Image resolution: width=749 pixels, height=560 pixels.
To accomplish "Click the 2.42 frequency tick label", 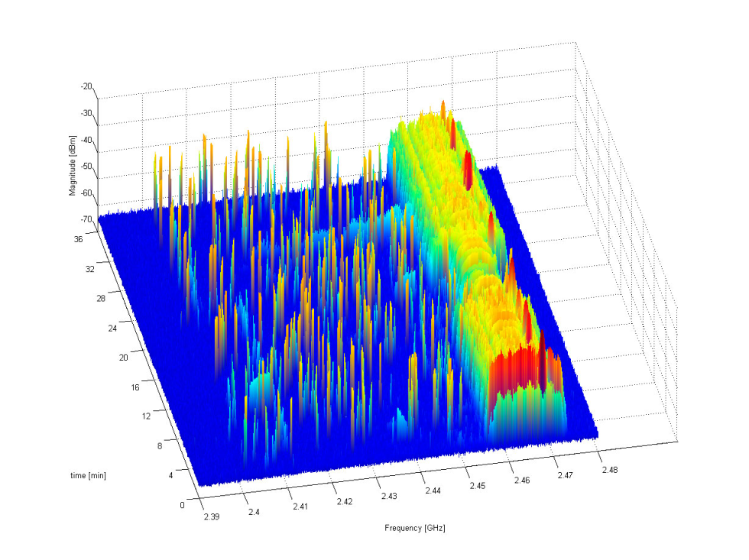I will pos(345,501).
